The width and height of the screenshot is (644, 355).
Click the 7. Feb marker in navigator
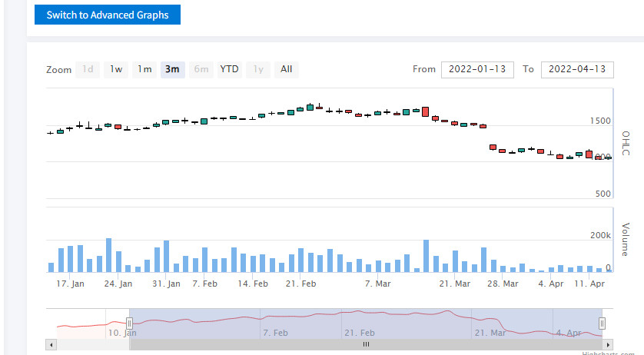(275, 333)
